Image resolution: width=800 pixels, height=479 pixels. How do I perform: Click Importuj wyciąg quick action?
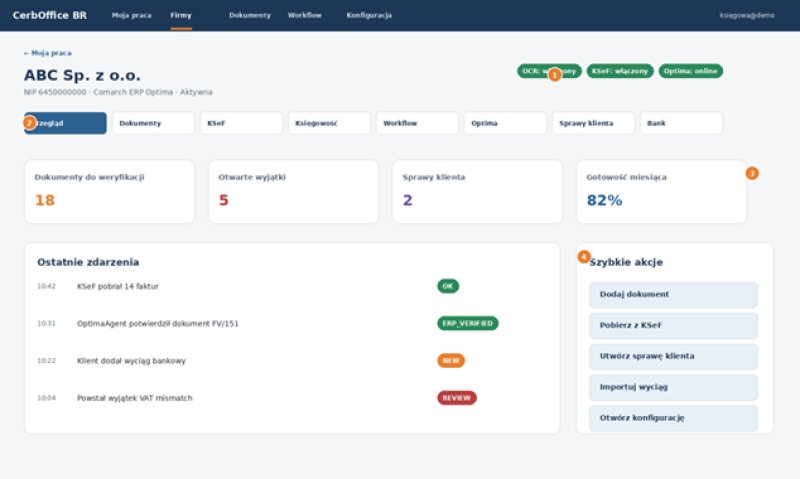tap(673, 387)
